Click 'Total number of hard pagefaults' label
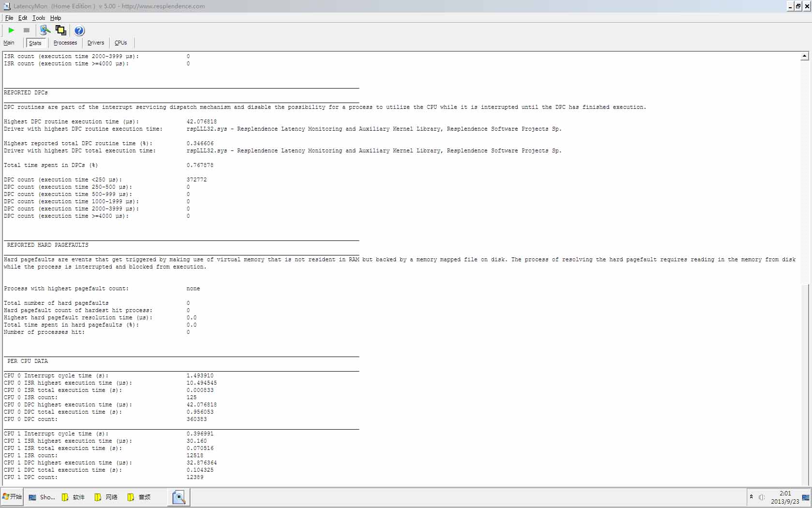812x508 pixels. (x=56, y=303)
